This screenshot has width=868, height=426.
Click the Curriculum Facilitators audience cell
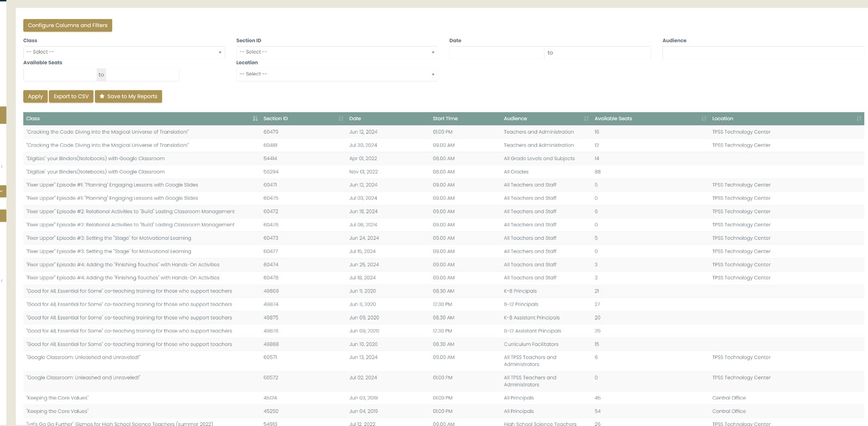click(x=531, y=344)
